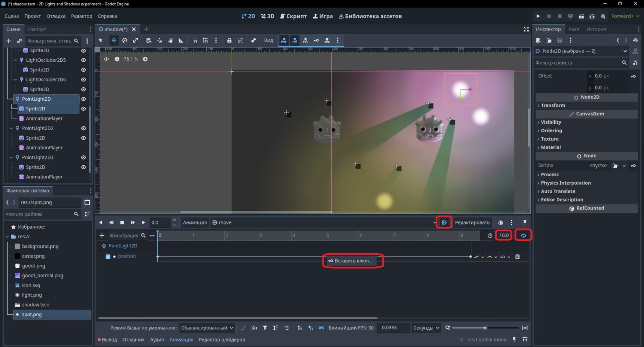The image size is (644, 347).
Task: Click the zoom out minus in viewport
Action: click(117, 59)
